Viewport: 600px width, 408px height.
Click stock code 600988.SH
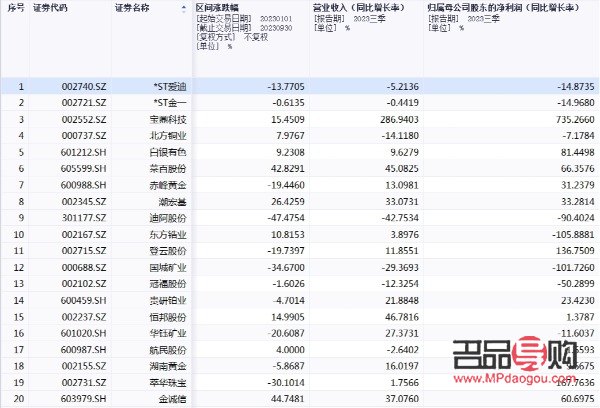[x=83, y=185]
